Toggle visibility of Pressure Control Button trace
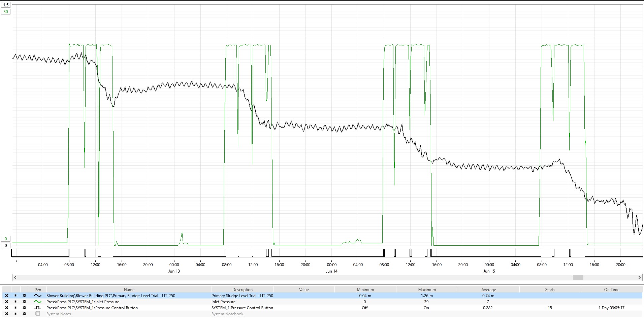 (15, 308)
